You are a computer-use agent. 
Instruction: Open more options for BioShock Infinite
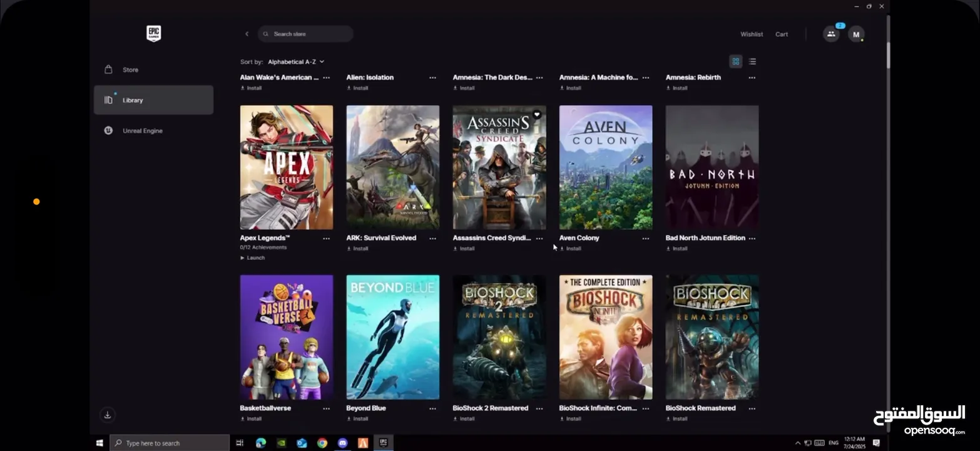646,408
